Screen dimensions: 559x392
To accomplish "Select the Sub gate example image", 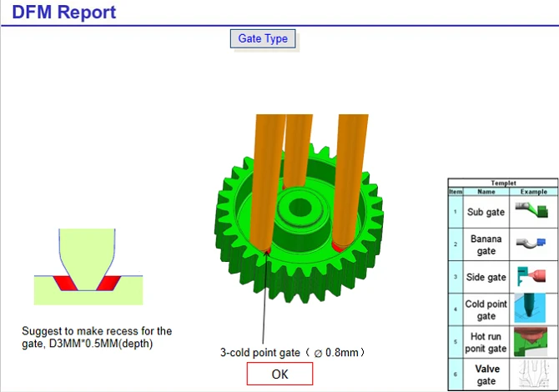I will (x=531, y=210).
